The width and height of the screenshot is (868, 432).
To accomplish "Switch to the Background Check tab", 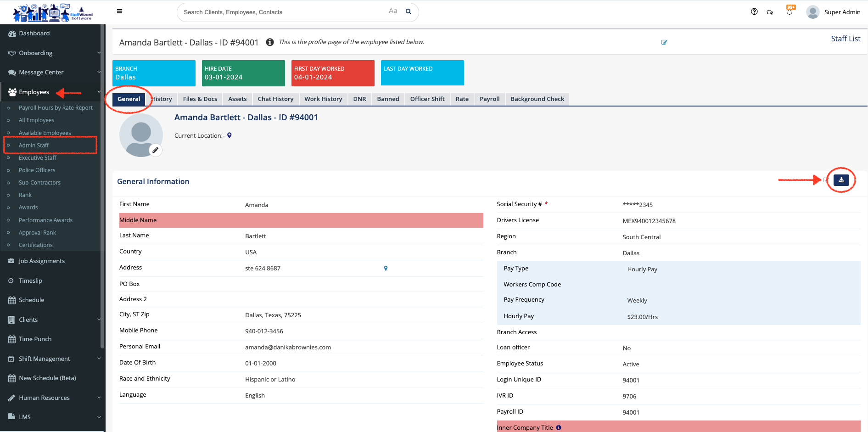I will (537, 99).
